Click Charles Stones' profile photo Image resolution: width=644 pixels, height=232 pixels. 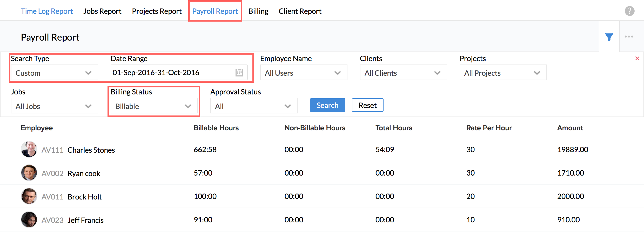pyautogui.click(x=29, y=149)
